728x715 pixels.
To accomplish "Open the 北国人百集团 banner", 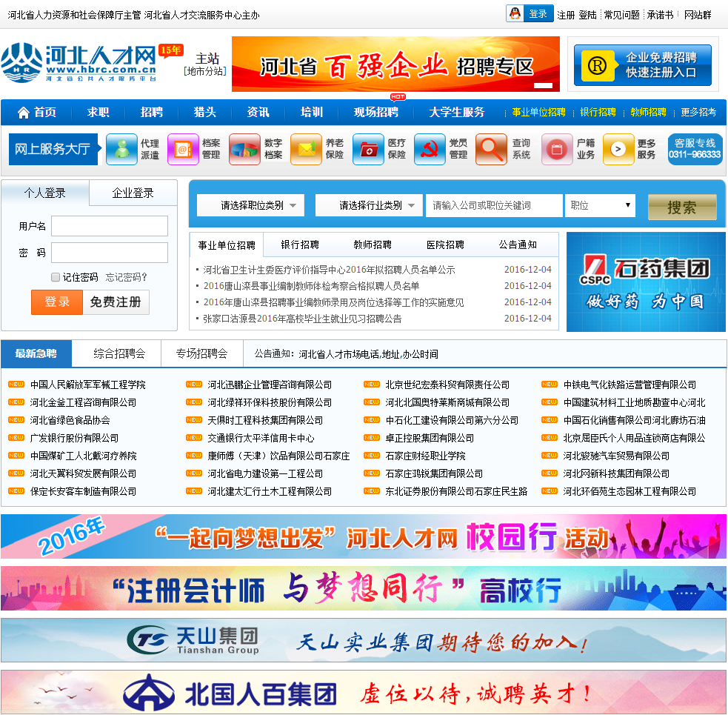I will [x=364, y=692].
